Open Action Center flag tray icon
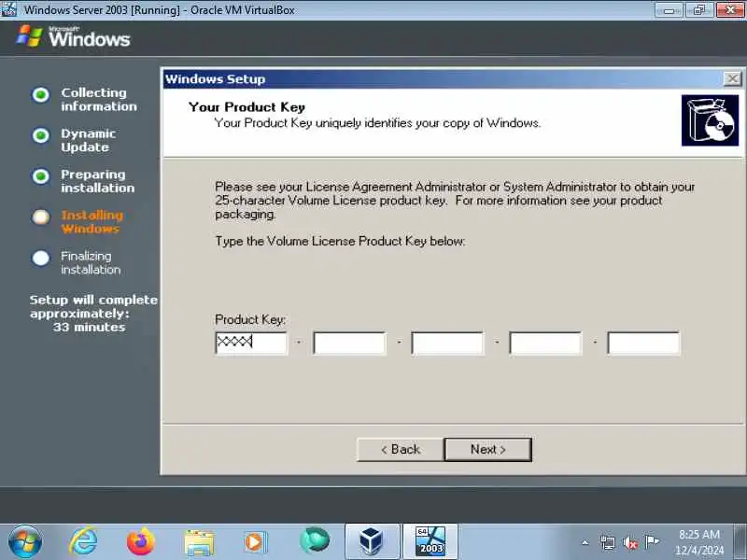The image size is (747, 560). tap(652, 541)
